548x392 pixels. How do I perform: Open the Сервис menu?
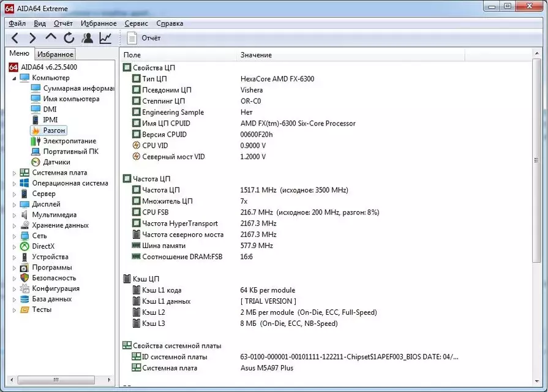pos(137,23)
